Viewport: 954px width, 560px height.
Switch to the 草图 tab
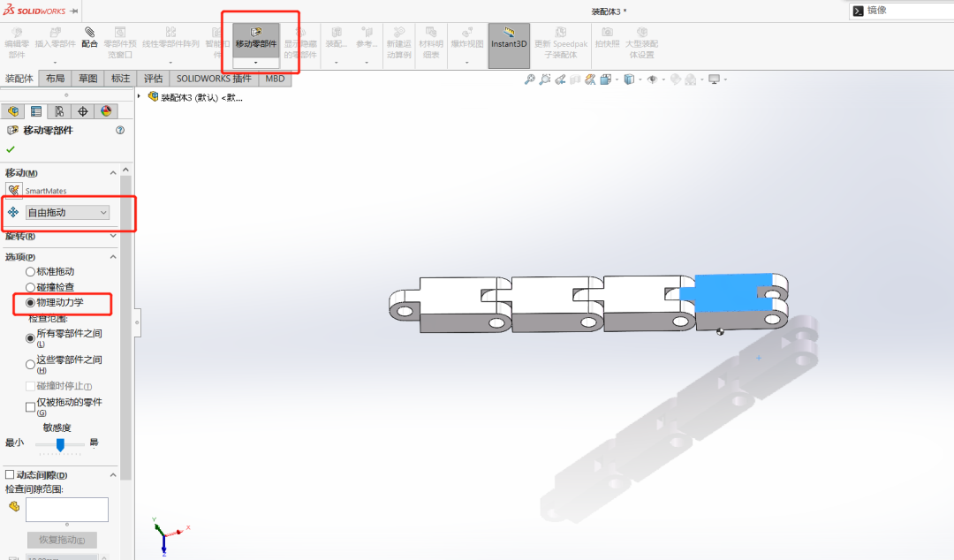[x=87, y=79]
